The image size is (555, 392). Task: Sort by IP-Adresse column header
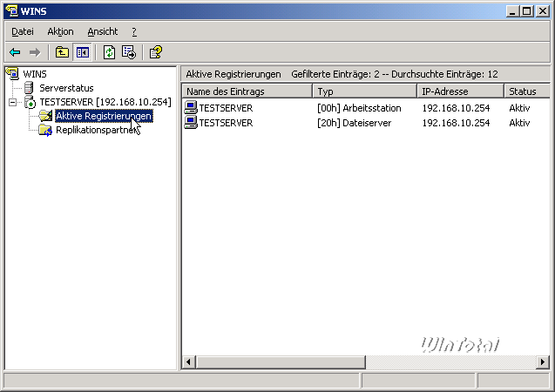[x=458, y=91]
